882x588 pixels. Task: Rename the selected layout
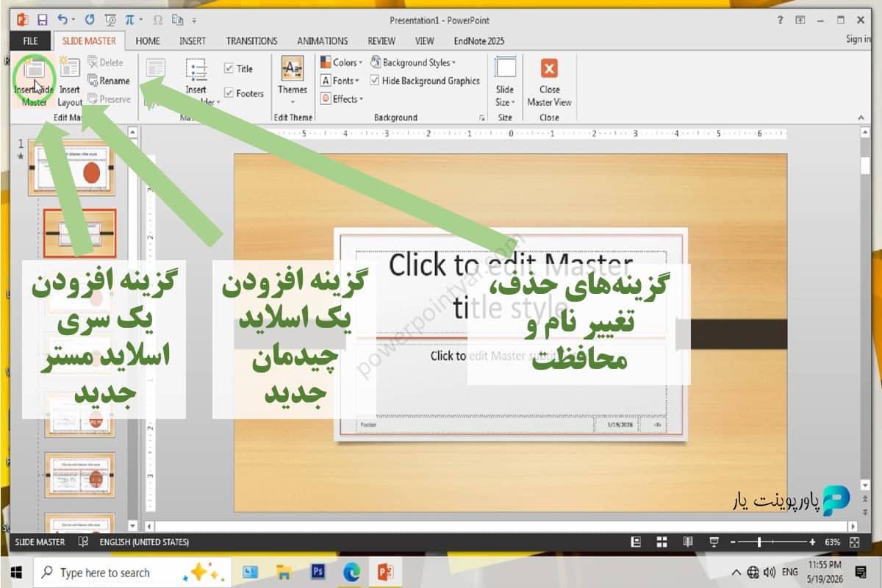(109, 81)
